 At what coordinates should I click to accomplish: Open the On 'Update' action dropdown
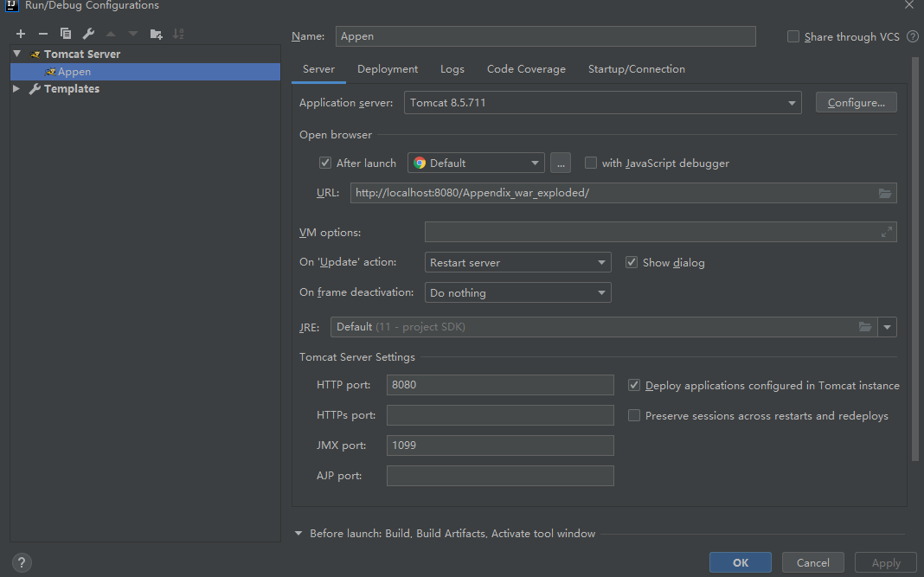click(517, 262)
